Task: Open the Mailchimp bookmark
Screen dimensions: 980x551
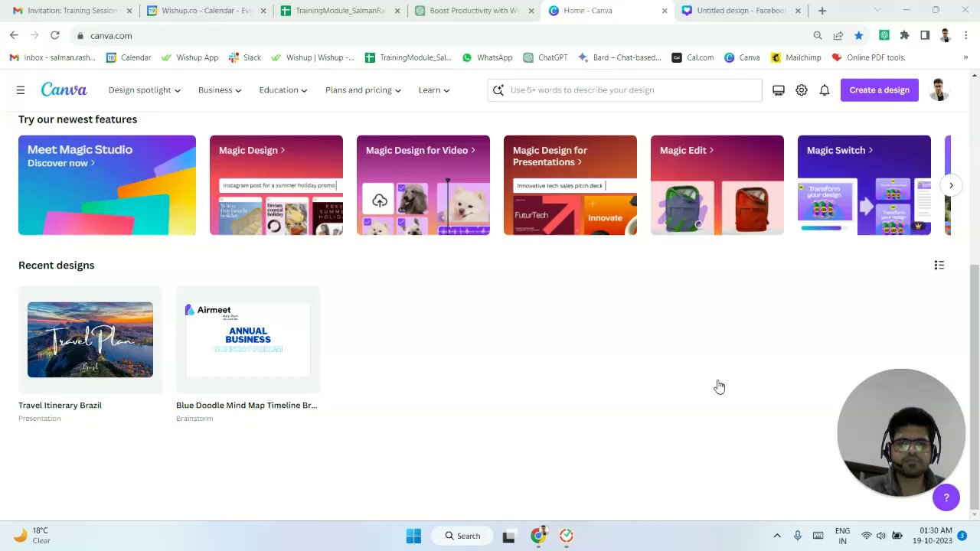Action: (796, 57)
